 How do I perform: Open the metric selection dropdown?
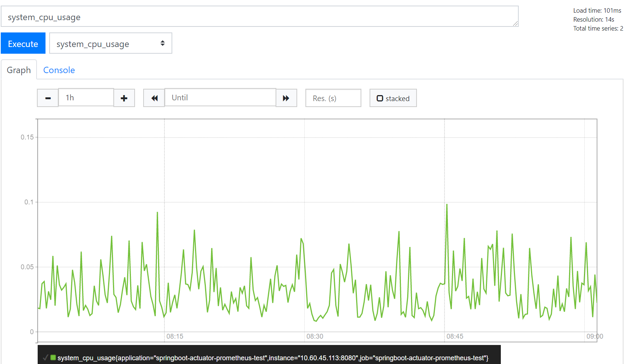111,43
